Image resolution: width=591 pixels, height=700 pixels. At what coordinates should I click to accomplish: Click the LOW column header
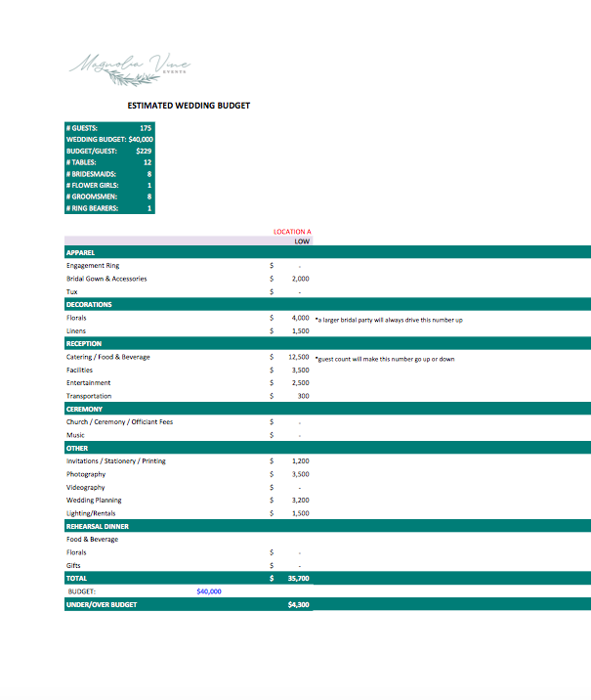pyautogui.click(x=302, y=241)
